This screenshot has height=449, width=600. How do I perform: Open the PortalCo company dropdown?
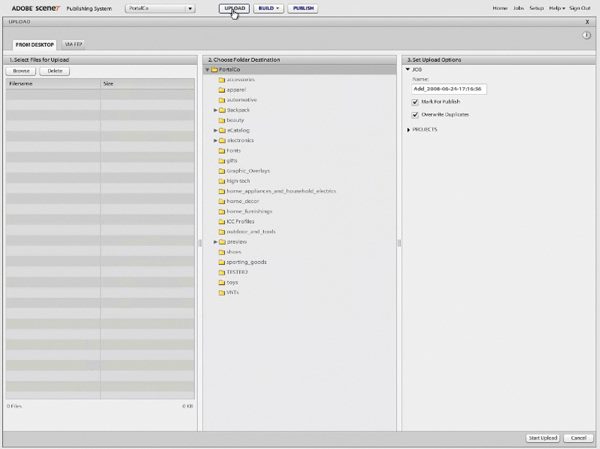coord(160,8)
